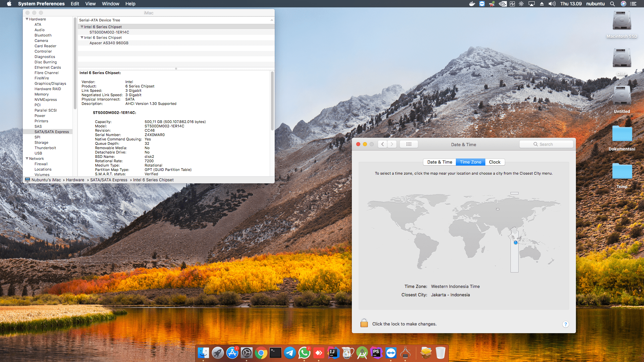This screenshot has height=362, width=644.
Task: Launch WhatsApp from the Dock
Action: pyautogui.click(x=305, y=353)
